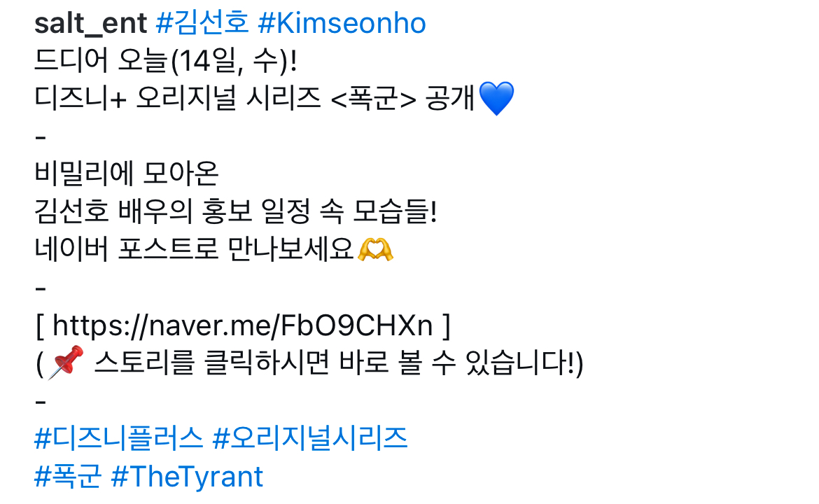Select the #디즈니플러스 hashtag
This screenshot has width=819, height=504.
coord(118,437)
